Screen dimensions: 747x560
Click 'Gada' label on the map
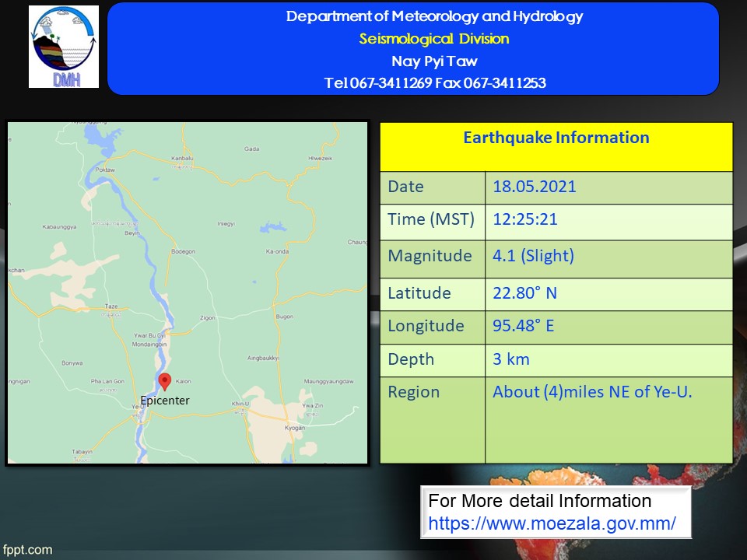(251, 149)
